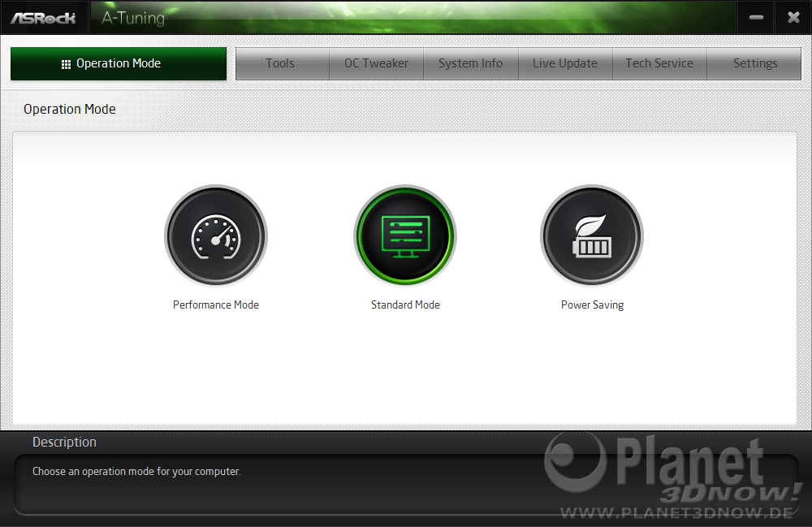
Task: Click the text 'Choose an operation mode for your computer.'
Action: (x=136, y=472)
